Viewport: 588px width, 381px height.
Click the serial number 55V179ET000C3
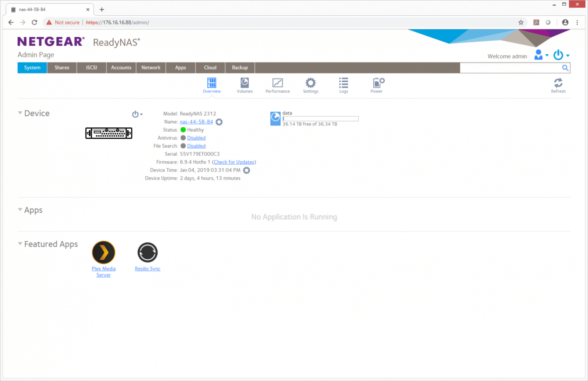(x=200, y=154)
